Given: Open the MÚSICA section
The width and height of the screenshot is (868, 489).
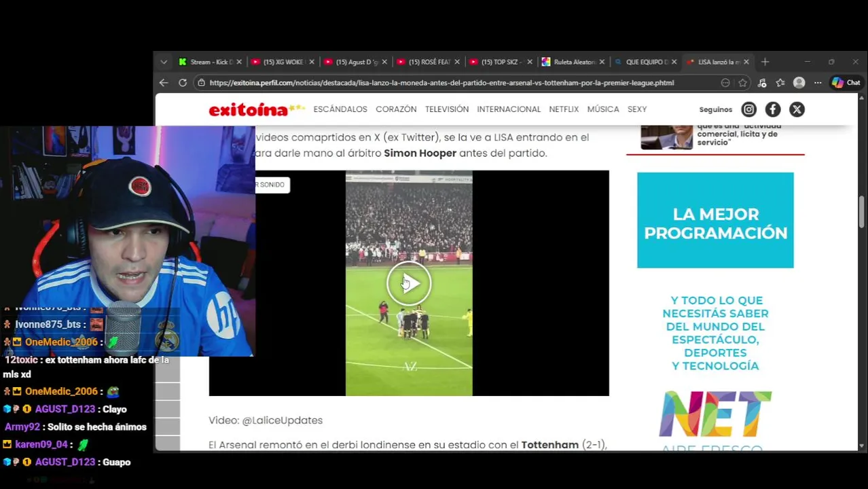Looking at the screenshot, I should pos(603,109).
